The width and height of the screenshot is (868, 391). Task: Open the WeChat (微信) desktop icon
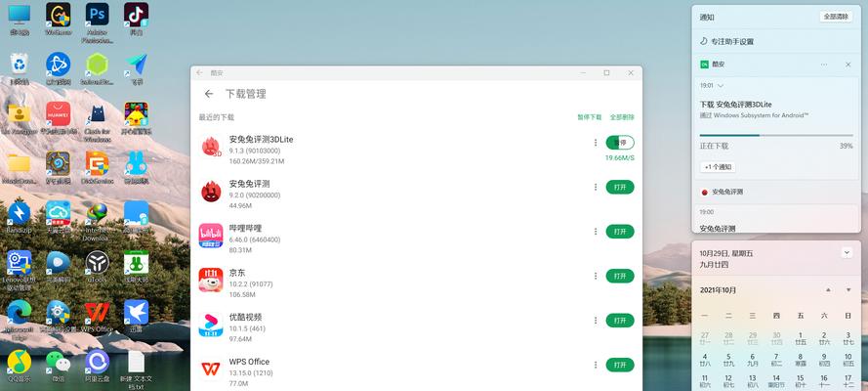tap(59, 362)
